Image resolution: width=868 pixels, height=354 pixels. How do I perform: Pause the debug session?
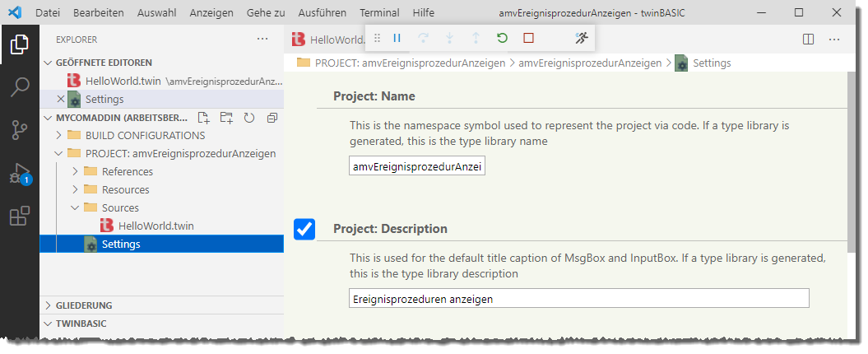(397, 38)
